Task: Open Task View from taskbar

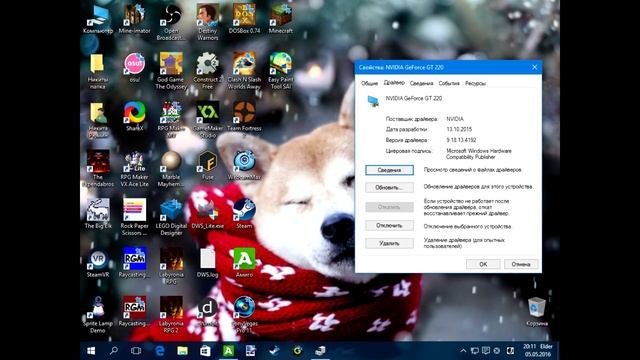Action: coord(136,351)
